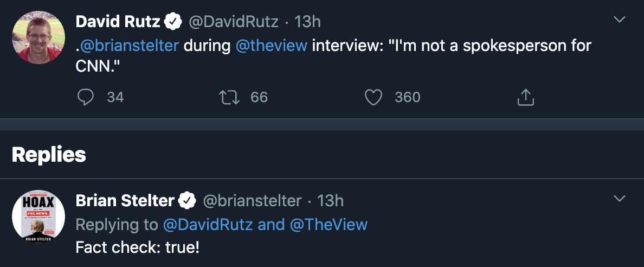Expand David Rutz tweet options chevron
Screen dimensions: 644x267
click(619, 20)
